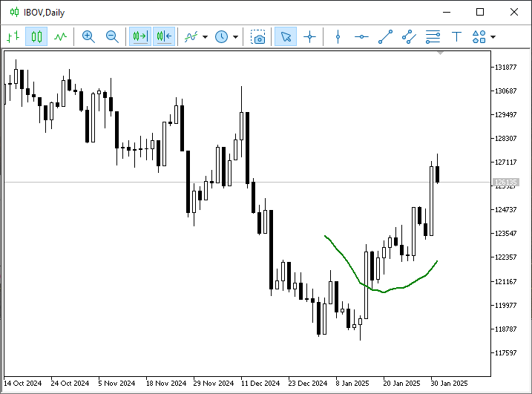Draw a vertical line object
The image size is (532, 394).
[338, 36]
